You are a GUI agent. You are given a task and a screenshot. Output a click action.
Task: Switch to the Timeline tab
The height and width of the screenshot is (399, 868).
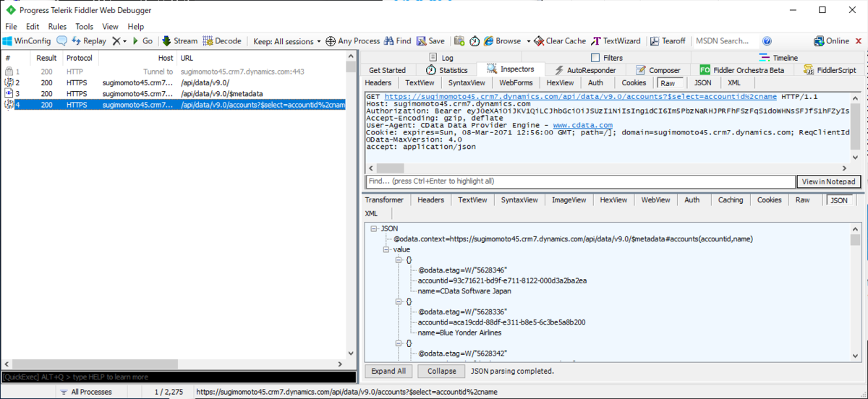tap(778, 58)
